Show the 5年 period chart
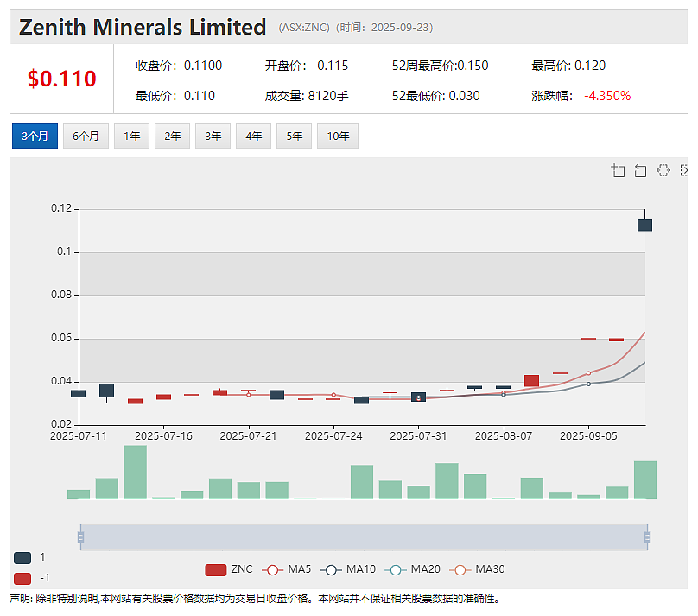 tap(294, 136)
